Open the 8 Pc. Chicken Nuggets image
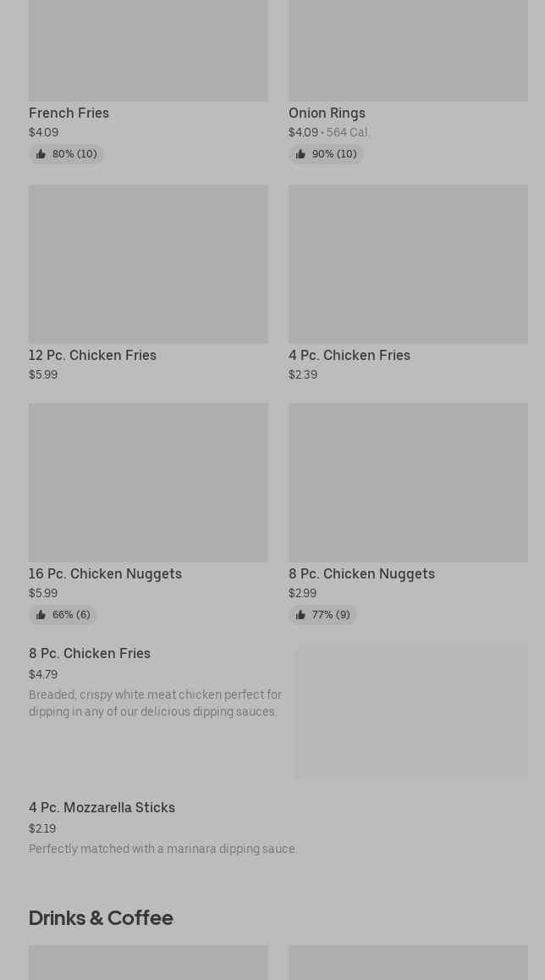This screenshot has width=545, height=980. pos(408,483)
